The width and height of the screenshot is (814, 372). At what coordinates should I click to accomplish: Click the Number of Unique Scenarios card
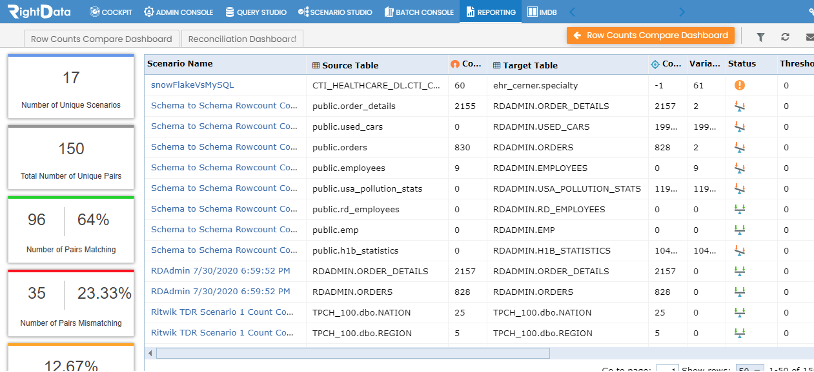(71, 86)
